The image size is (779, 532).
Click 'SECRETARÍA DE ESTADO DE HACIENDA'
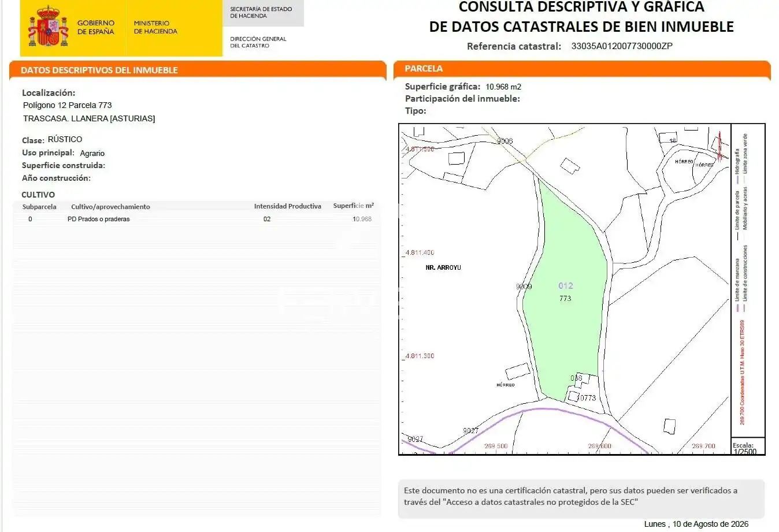(261, 13)
